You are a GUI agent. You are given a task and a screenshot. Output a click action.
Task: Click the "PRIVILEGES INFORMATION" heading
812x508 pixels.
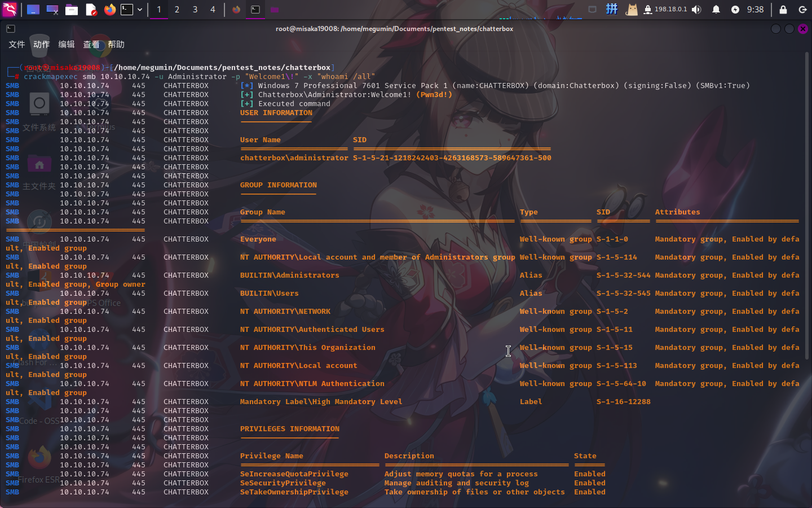[x=290, y=429]
